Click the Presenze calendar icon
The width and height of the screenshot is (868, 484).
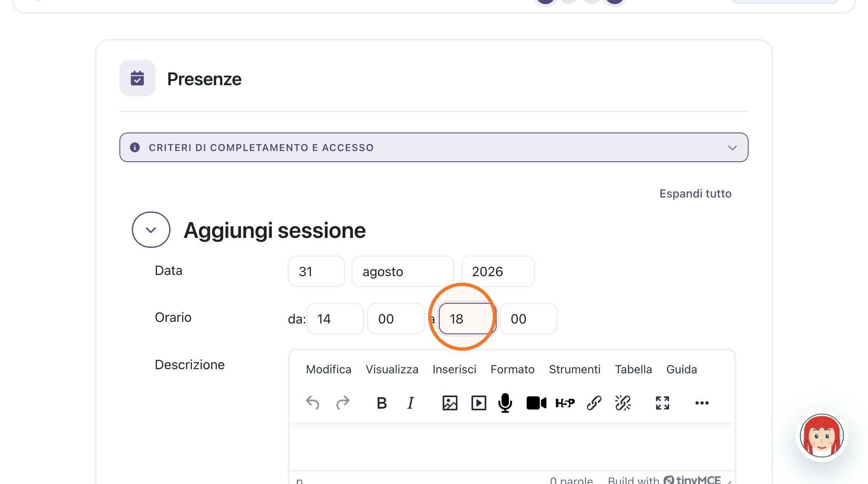138,78
